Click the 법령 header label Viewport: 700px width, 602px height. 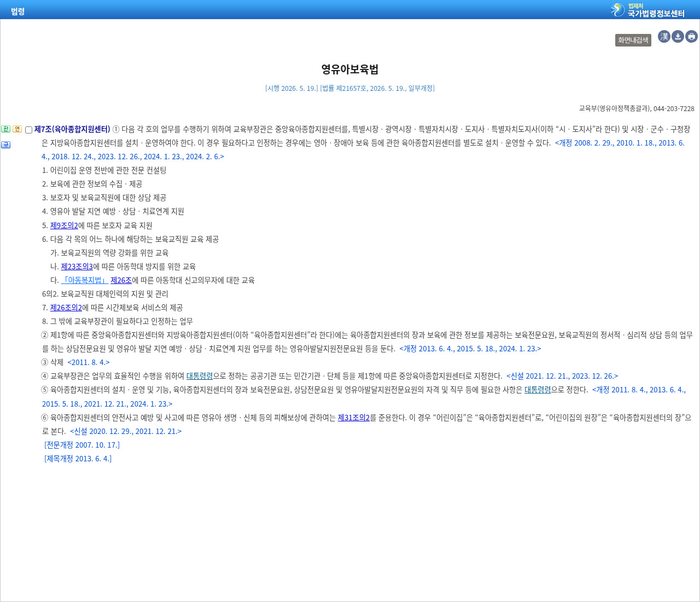click(18, 11)
